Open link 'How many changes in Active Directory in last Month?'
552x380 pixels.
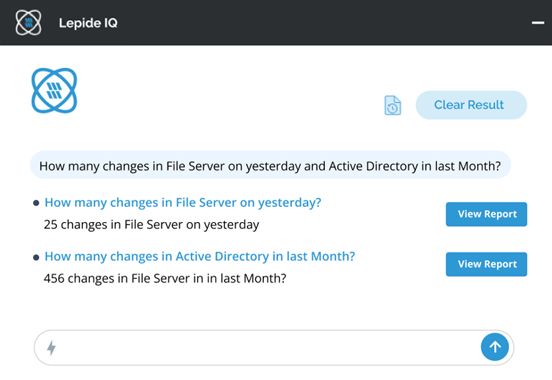click(x=200, y=256)
